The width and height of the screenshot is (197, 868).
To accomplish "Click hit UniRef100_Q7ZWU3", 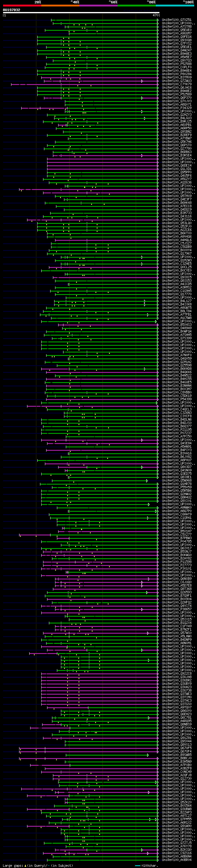I will pyautogui.click(x=177, y=81).
